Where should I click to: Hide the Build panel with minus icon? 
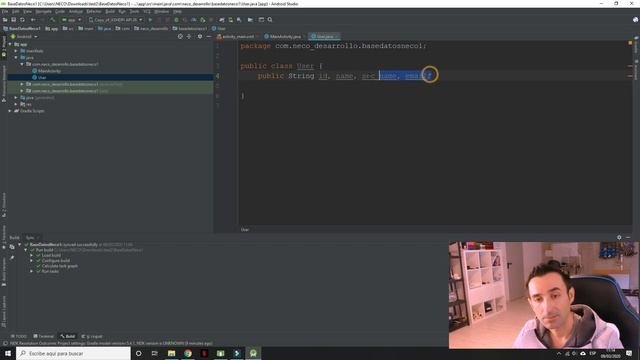coord(628,237)
